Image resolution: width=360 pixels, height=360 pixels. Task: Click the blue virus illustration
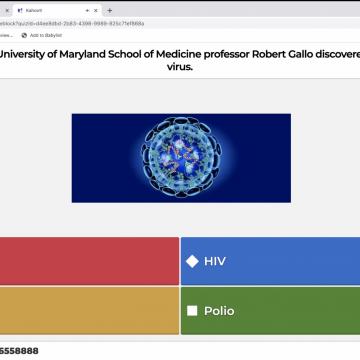point(181,158)
